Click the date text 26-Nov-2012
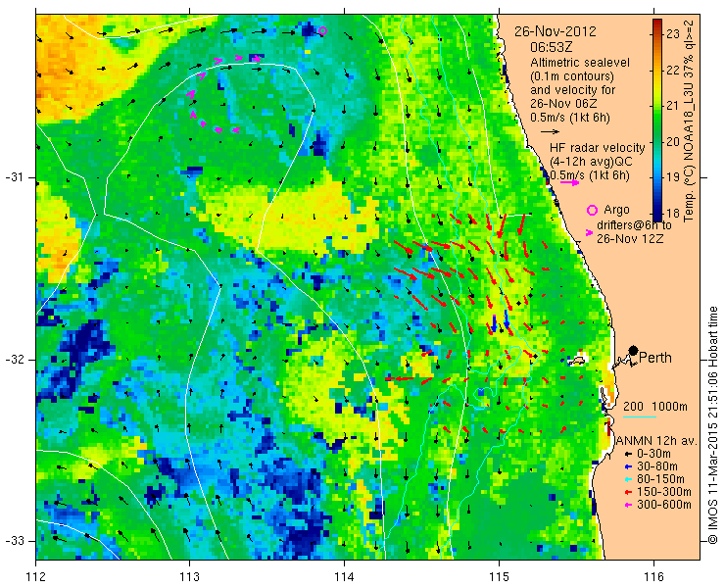Image resolution: width=725 pixels, height=588 pixels. pyautogui.click(x=555, y=31)
